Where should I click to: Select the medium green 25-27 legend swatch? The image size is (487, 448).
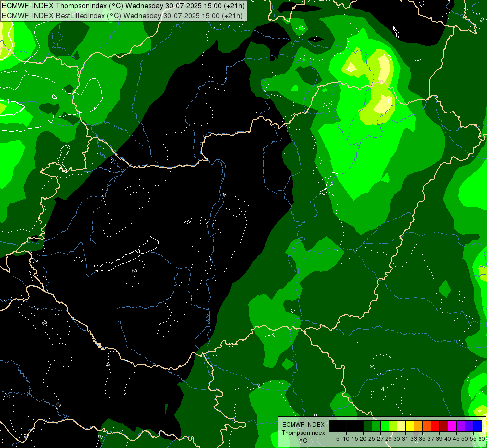(x=376, y=426)
